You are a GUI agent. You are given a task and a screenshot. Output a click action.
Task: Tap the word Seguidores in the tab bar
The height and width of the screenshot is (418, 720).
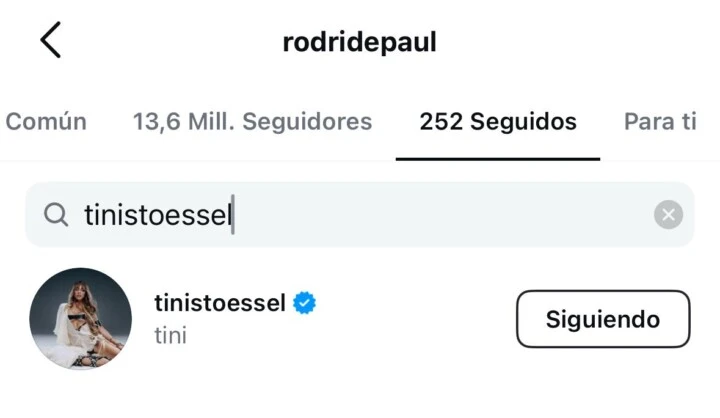(307, 122)
